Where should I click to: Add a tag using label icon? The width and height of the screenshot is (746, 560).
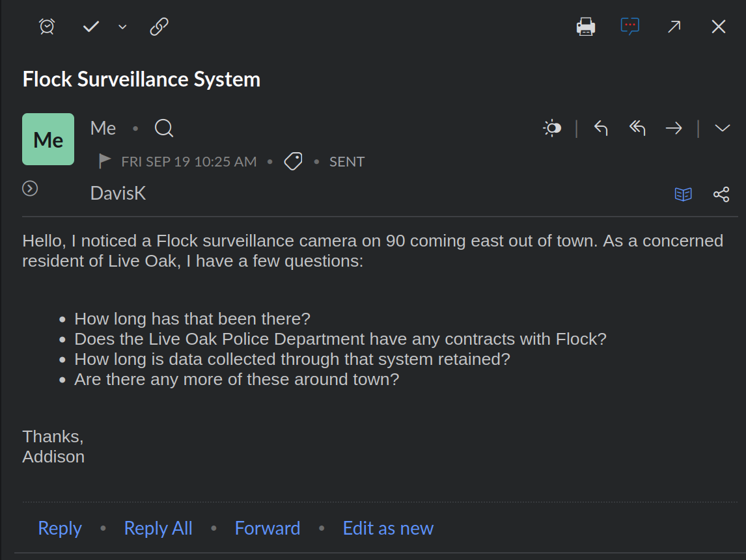(293, 161)
